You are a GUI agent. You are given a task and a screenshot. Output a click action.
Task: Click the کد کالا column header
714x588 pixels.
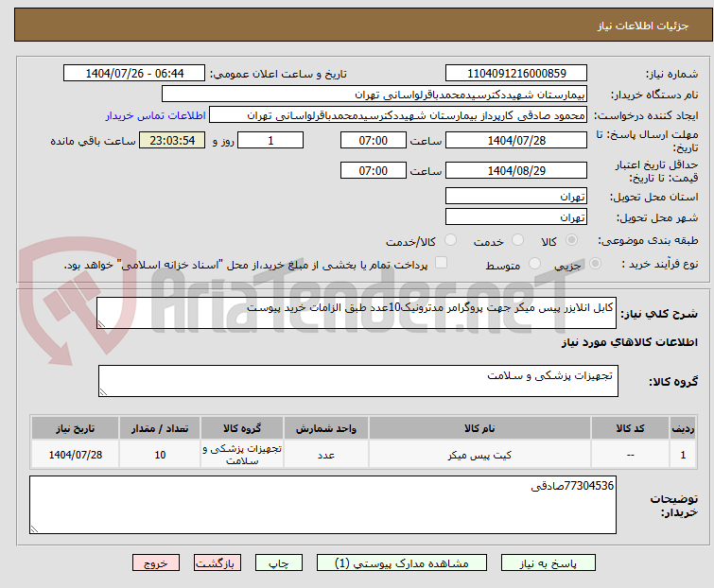(x=630, y=428)
